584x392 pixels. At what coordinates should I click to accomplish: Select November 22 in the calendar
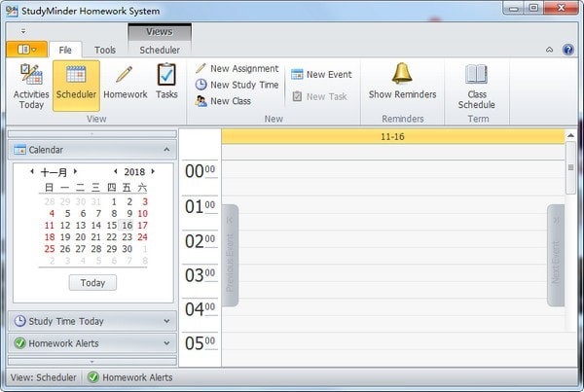(x=111, y=237)
